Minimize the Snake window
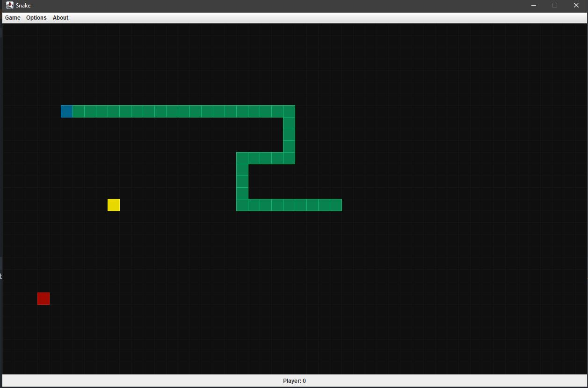Screen dimensions: 588x388 (533, 5)
